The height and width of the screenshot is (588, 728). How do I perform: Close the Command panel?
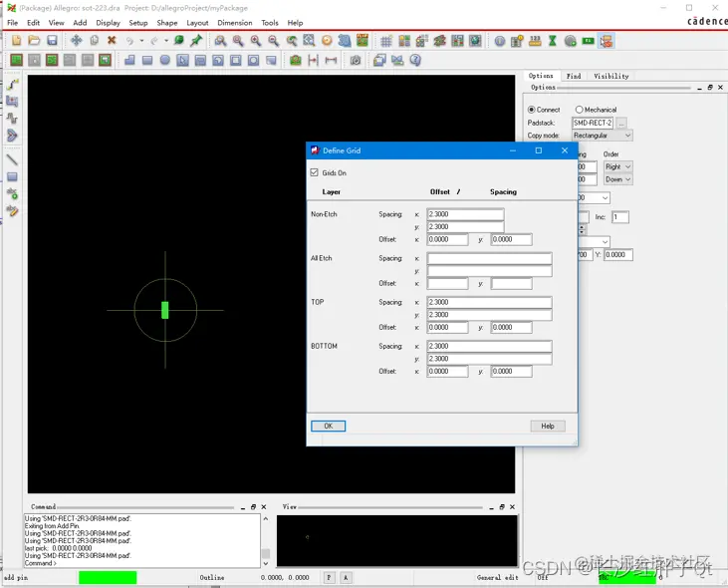(264, 506)
